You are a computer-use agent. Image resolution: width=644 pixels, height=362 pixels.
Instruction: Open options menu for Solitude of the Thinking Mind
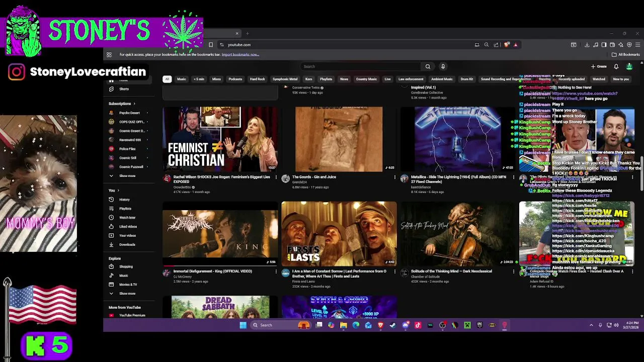tap(513, 271)
